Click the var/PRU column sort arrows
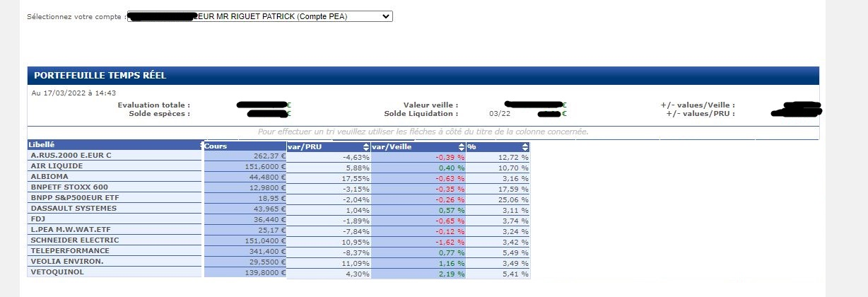The height and width of the screenshot is (297, 868). tap(365, 146)
